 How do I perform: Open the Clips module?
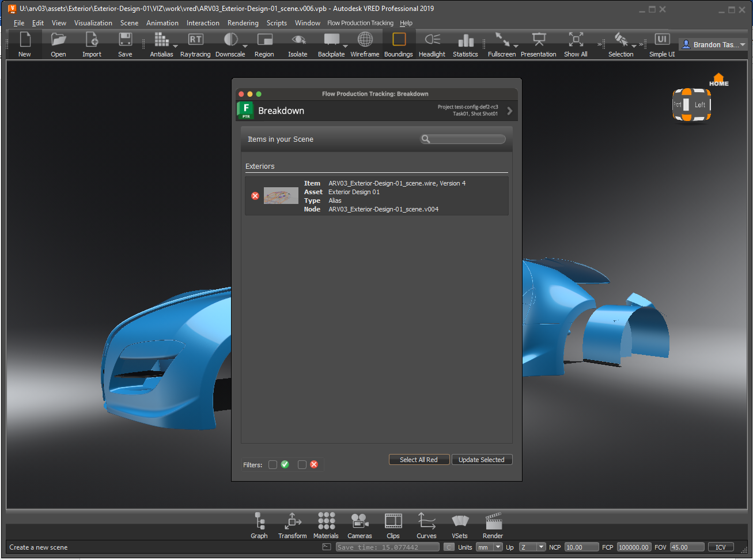tap(393, 521)
